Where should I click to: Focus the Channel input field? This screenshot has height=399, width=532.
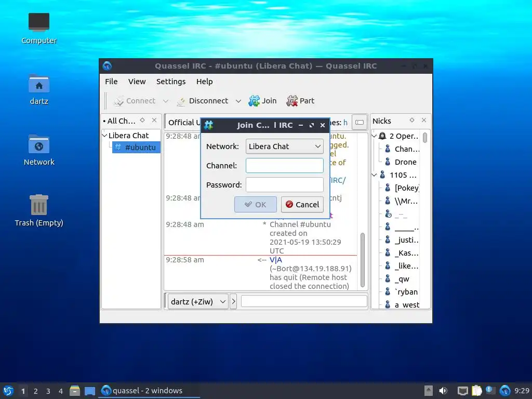[x=284, y=166]
